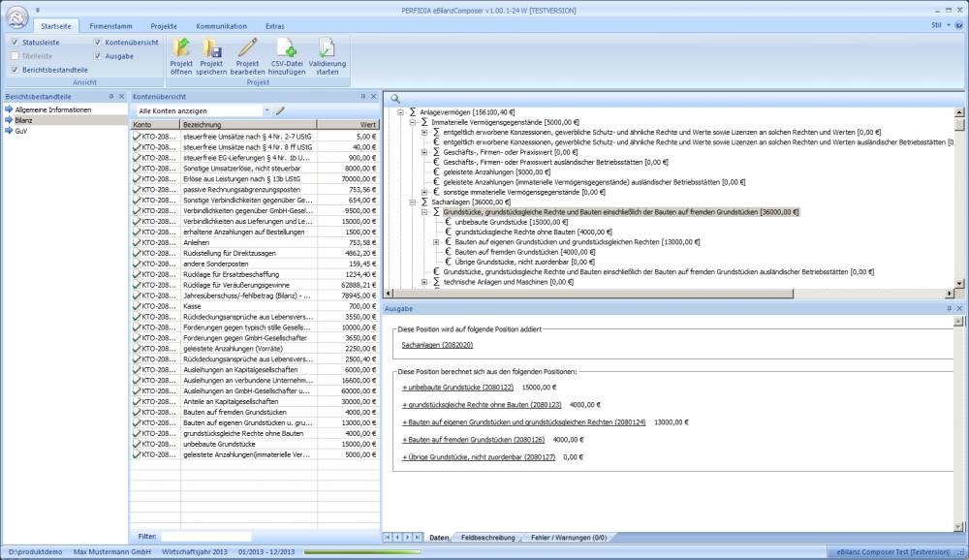969x560 pixels.
Task: Collapse the Anlagevermögen tree node
Action: (x=400, y=111)
